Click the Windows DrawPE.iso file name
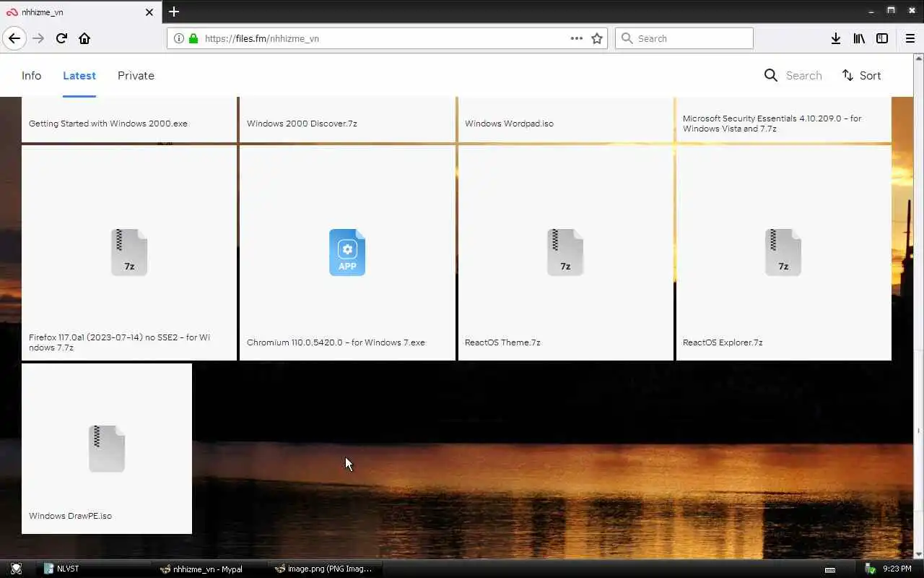The height and width of the screenshot is (578, 924). pos(70,516)
